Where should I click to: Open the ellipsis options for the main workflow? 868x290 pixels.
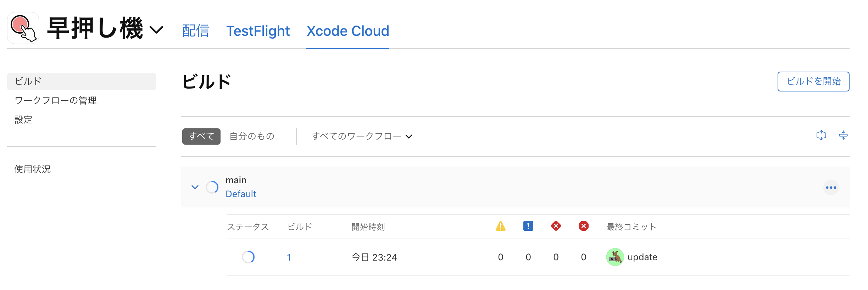pyautogui.click(x=831, y=188)
